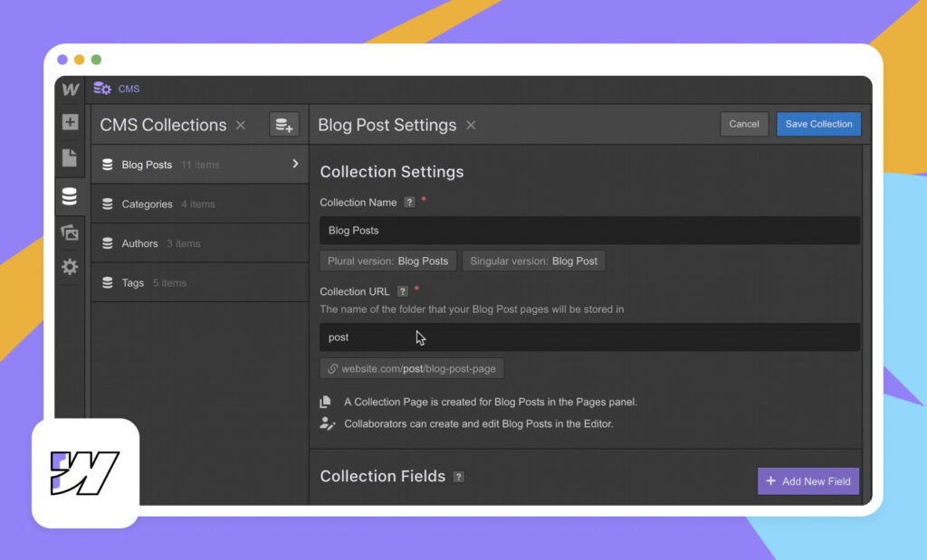Screen dimensions: 927x560
Task: Click the Collection Page info icon
Action: pyautogui.click(x=325, y=402)
